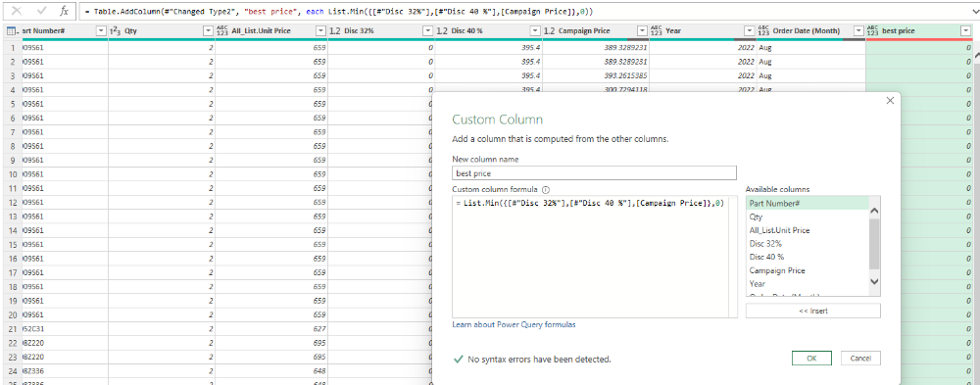Click Campaign Price decimal type icon
This screenshot has height=385, width=980.
(x=550, y=30)
